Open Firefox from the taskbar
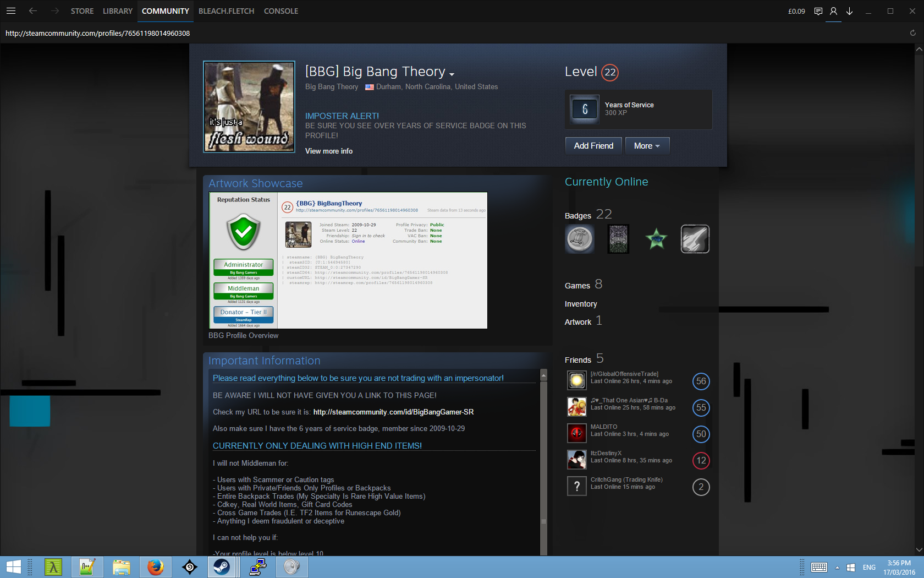This screenshot has width=924, height=578. click(x=156, y=567)
